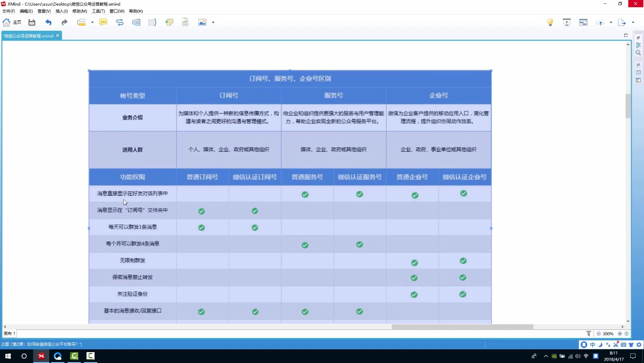Open the 修改(M) menu
This screenshot has height=363, width=644.
[79, 11]
